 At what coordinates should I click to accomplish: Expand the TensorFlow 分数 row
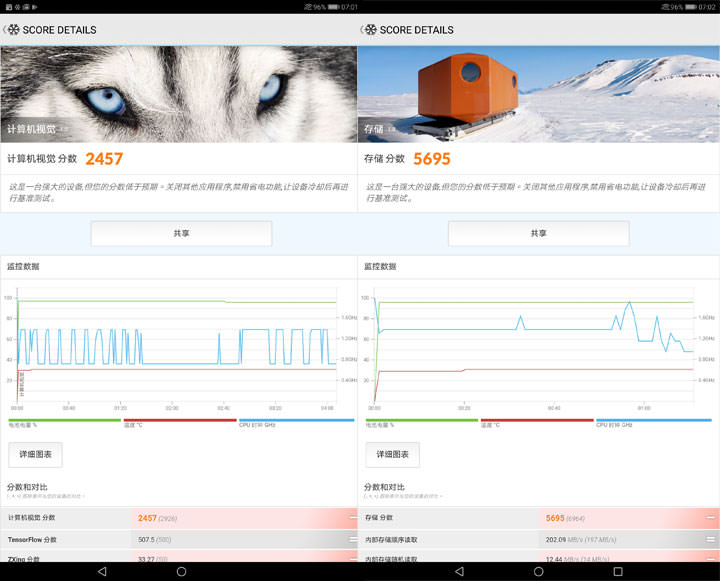pos(352,539)
